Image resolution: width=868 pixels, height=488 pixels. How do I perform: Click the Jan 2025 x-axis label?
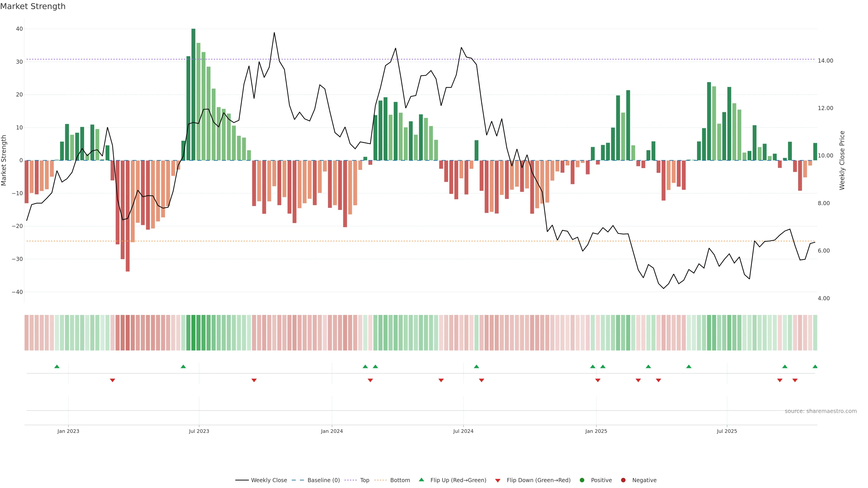[596, 431]
